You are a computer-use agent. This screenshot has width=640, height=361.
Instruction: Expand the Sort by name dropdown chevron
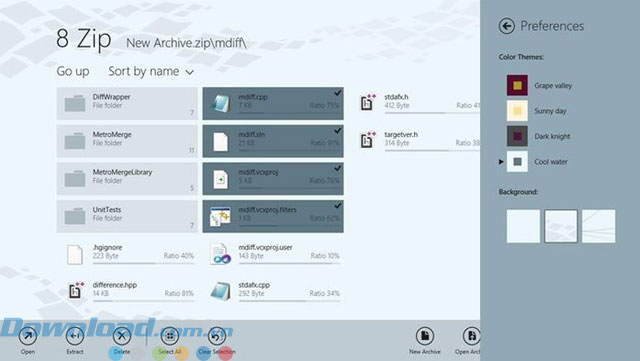pos(189,72)
